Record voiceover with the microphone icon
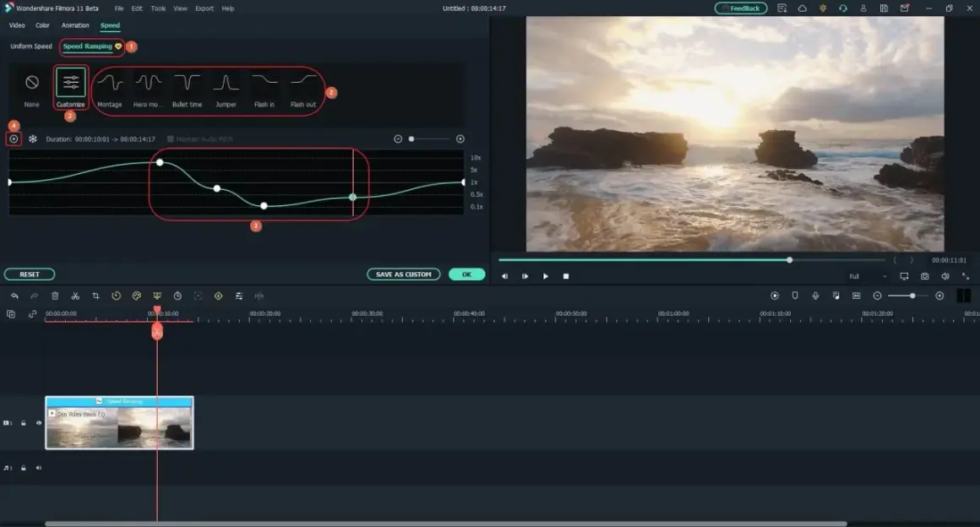 (x=815, y=296)
